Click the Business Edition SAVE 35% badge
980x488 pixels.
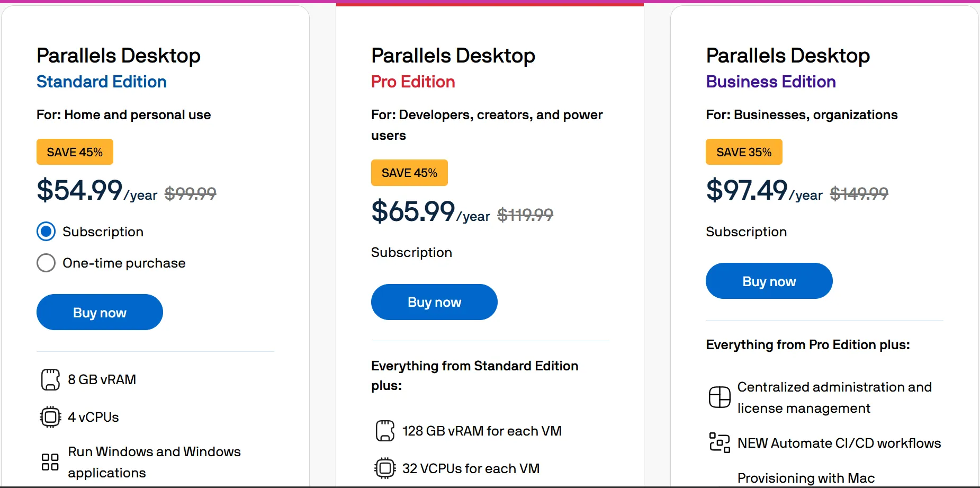[744, 152]
